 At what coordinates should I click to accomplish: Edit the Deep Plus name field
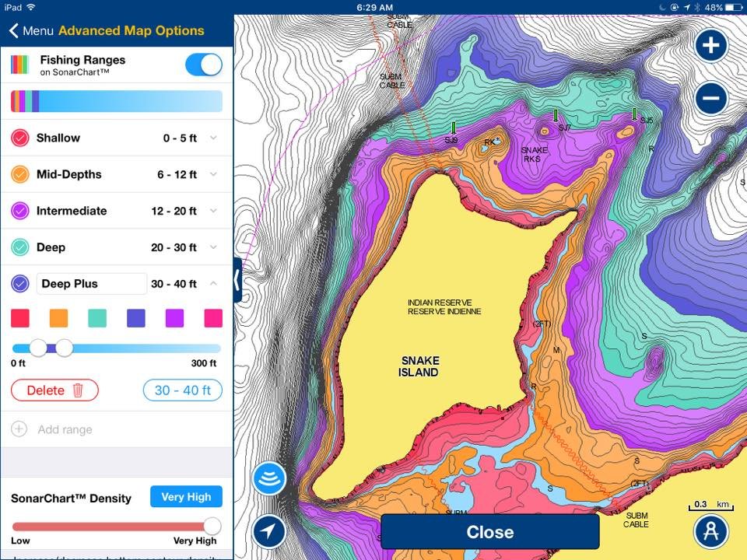click(x=91, y=284)
